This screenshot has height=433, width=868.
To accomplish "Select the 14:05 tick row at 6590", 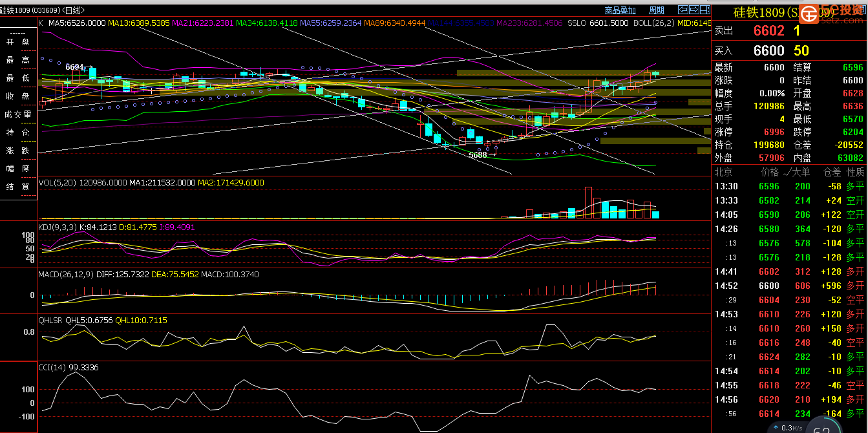I will pyautogui.click(x=789, y=215).
